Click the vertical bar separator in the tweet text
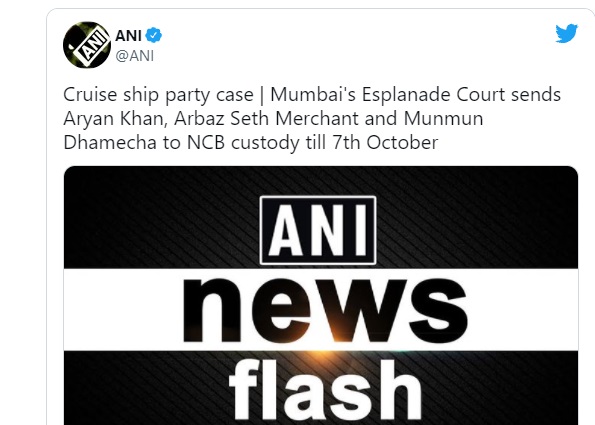 pos(262,95)
